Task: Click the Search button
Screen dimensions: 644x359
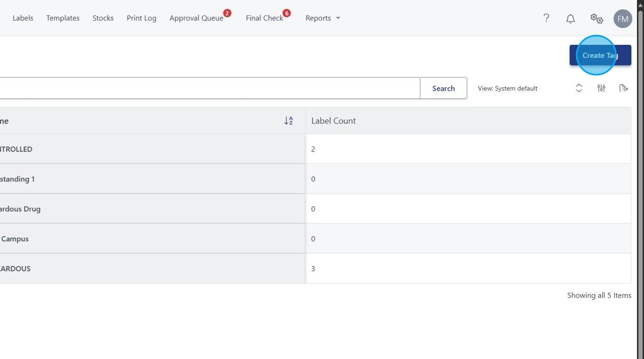Action: [x=443, y=88]
